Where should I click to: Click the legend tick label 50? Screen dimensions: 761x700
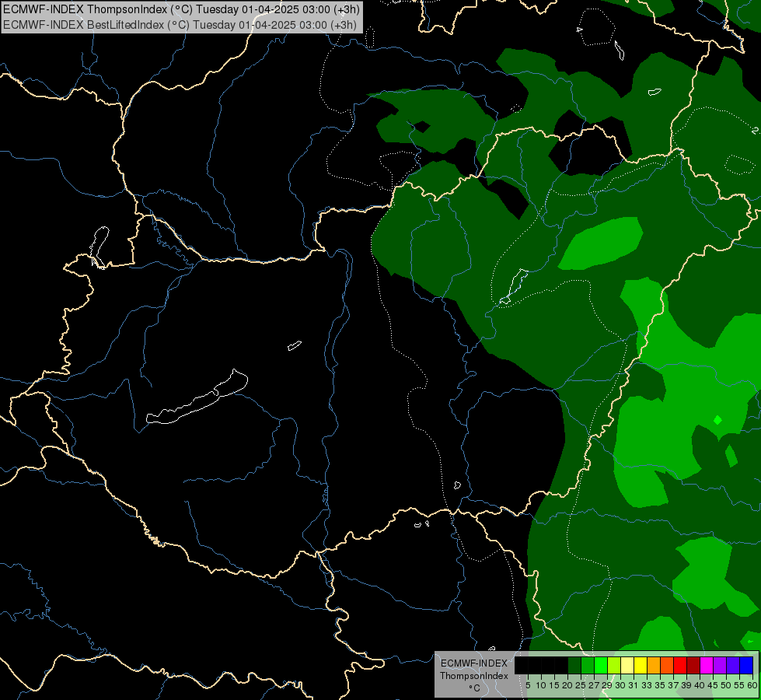tap(725, 685)
